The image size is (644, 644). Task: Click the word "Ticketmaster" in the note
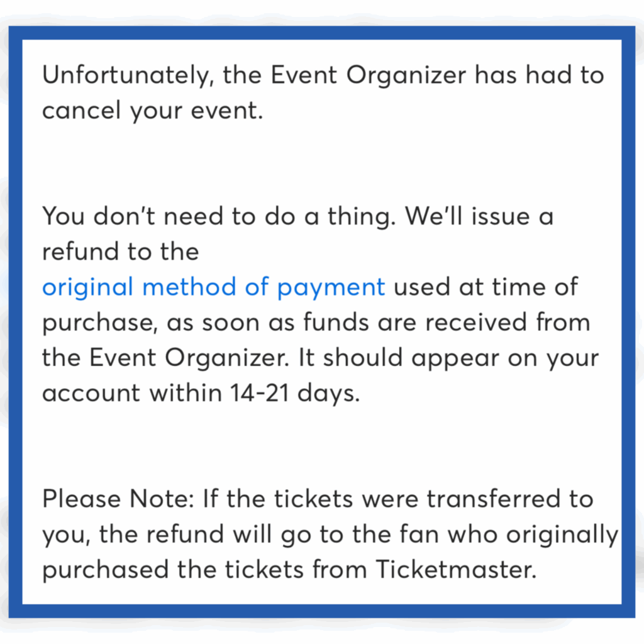tap(455, 570)
